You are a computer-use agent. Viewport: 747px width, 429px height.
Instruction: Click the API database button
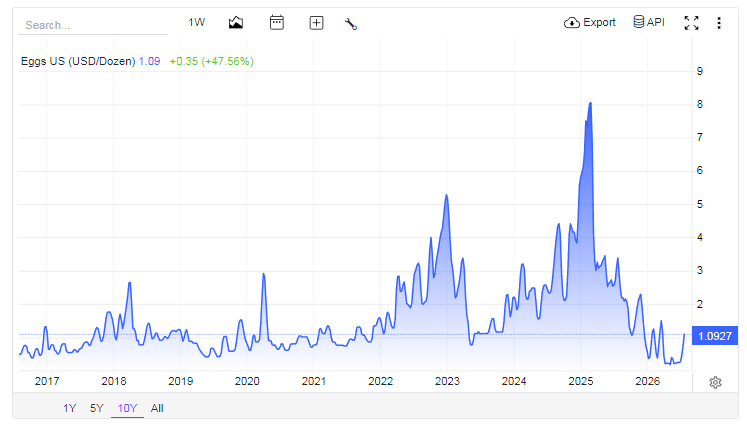click(649, 22)
